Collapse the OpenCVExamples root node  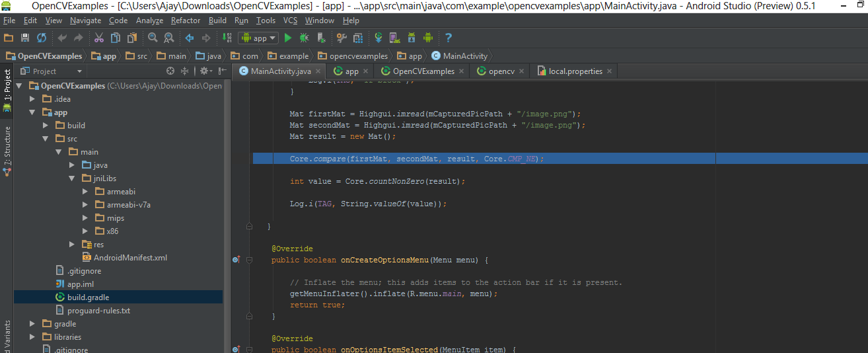point(19,86)
